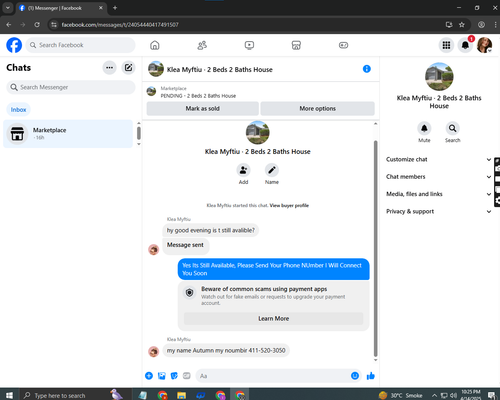
Task: Send a thumbs-up like
Action: pyautogui.click(x=371, y=376)
